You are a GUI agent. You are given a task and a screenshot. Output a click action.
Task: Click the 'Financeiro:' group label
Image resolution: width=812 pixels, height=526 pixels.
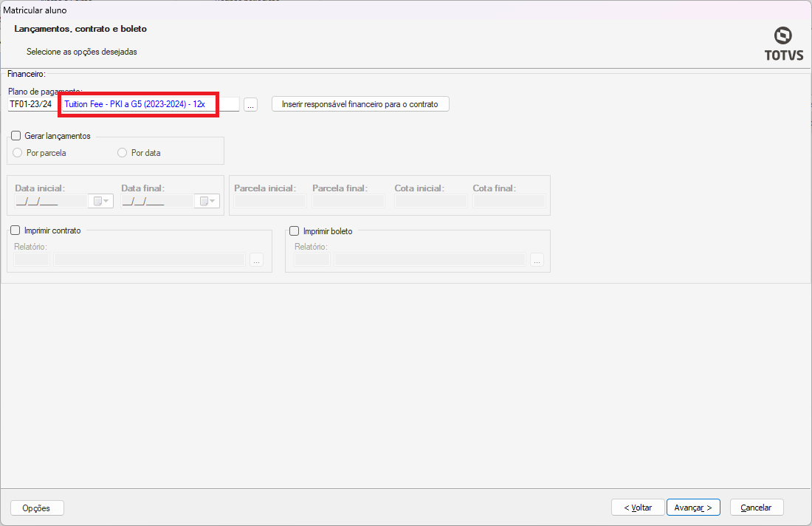[x=27, y=74]
